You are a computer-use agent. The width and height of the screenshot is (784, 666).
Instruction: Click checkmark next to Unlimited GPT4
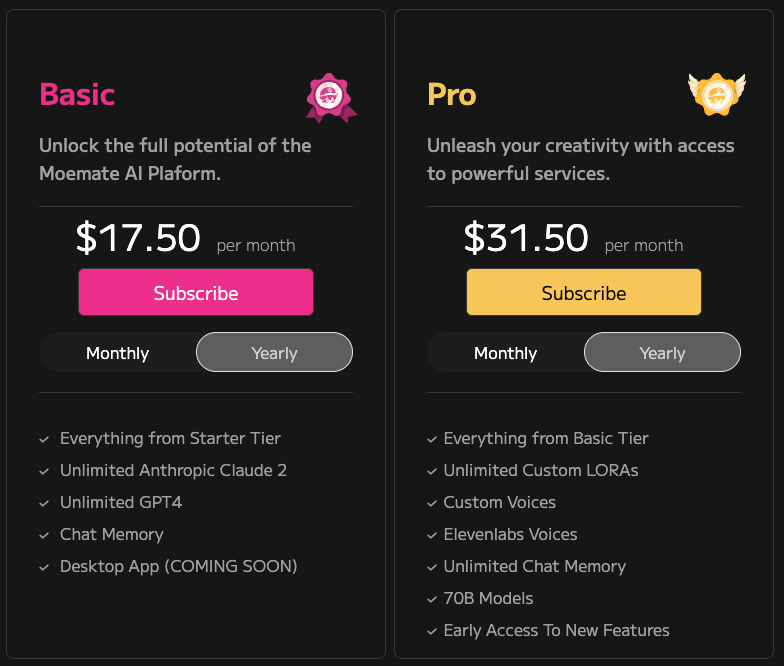pyautogui.click(x=45, y=503)
